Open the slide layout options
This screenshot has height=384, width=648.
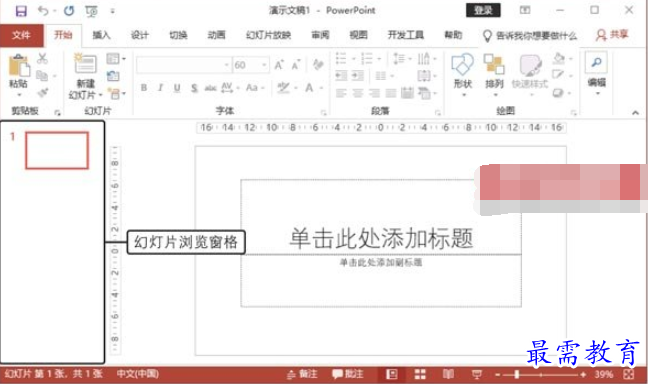[x=115, y=59]
